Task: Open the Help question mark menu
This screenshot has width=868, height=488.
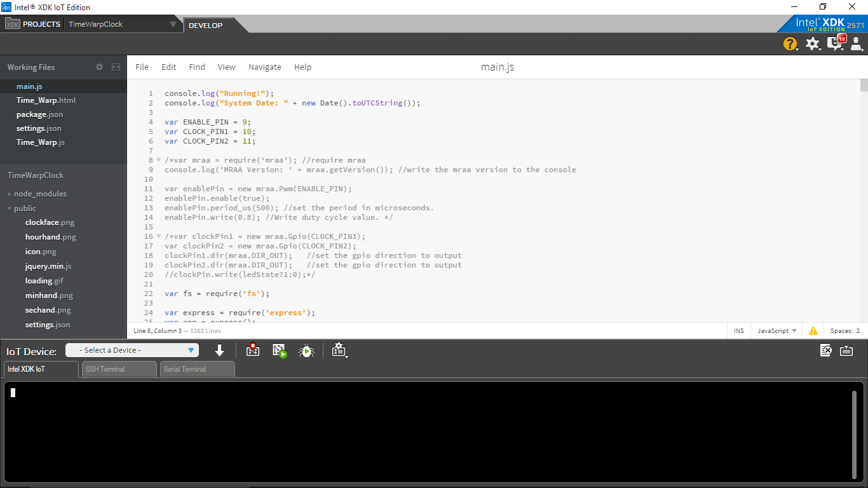Action: pyautogui.click(x=790, y=44)
